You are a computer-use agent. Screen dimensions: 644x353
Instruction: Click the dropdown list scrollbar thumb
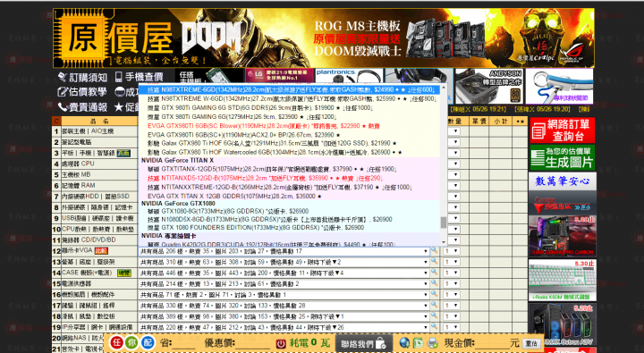[x=444, y=222]
